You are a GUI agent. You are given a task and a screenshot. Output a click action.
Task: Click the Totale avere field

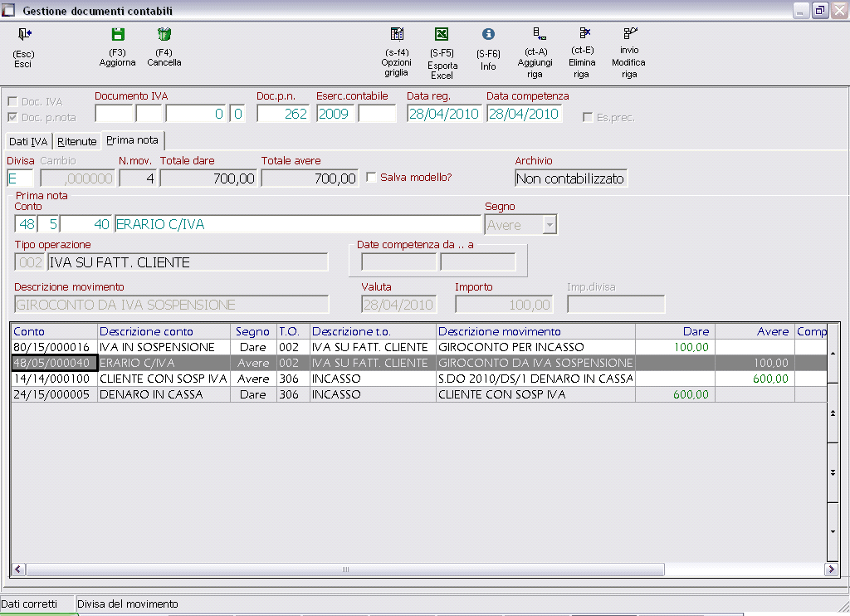(x=310, y=178)
